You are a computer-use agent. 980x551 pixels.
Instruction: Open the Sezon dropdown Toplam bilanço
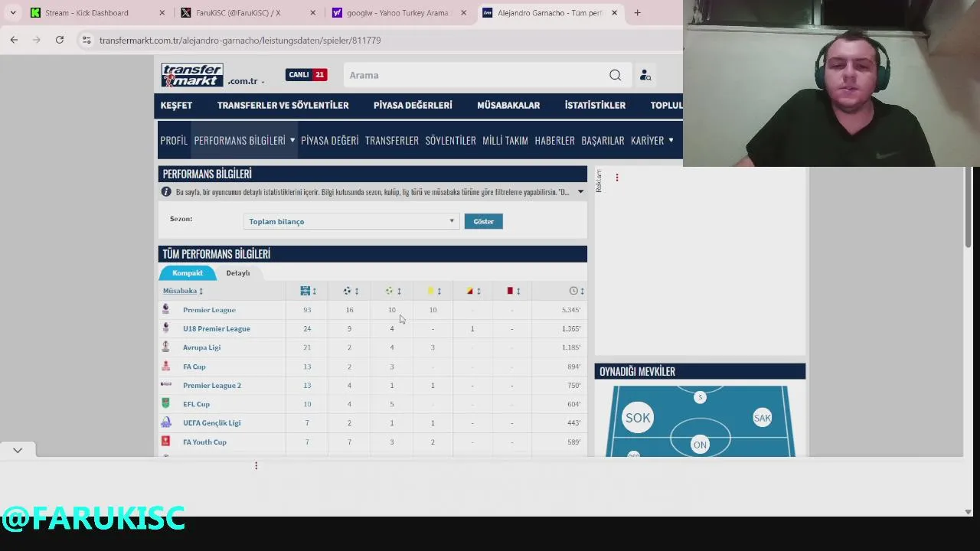[351, 221]
